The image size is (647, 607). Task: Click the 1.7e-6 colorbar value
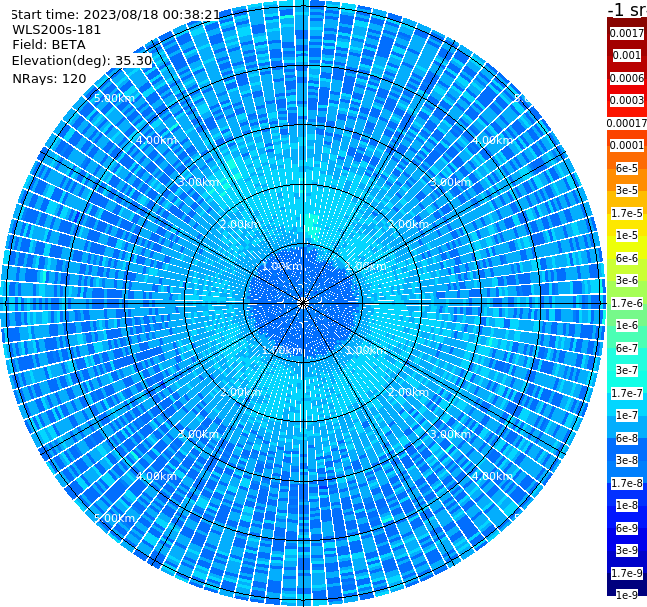[x=627, y=303]
